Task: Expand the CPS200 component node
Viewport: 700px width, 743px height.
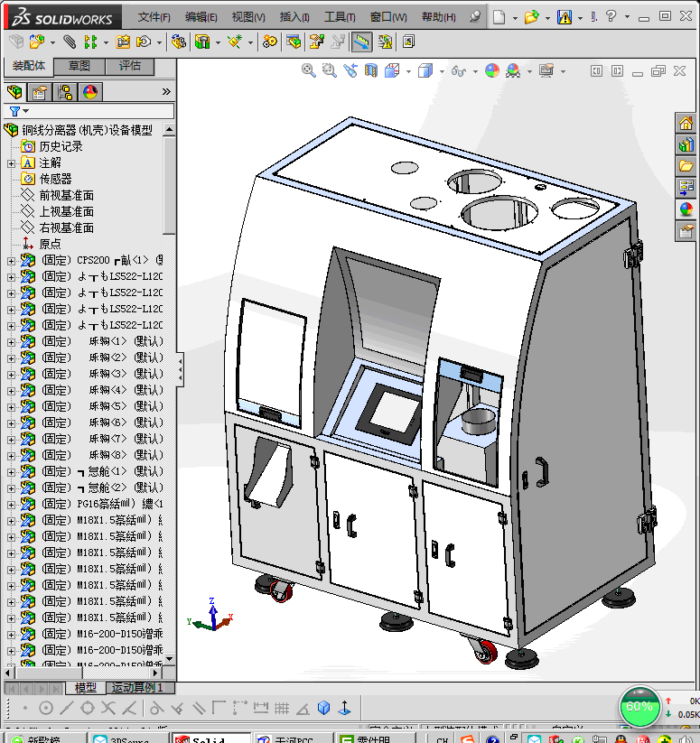Action: click(11, 261)
